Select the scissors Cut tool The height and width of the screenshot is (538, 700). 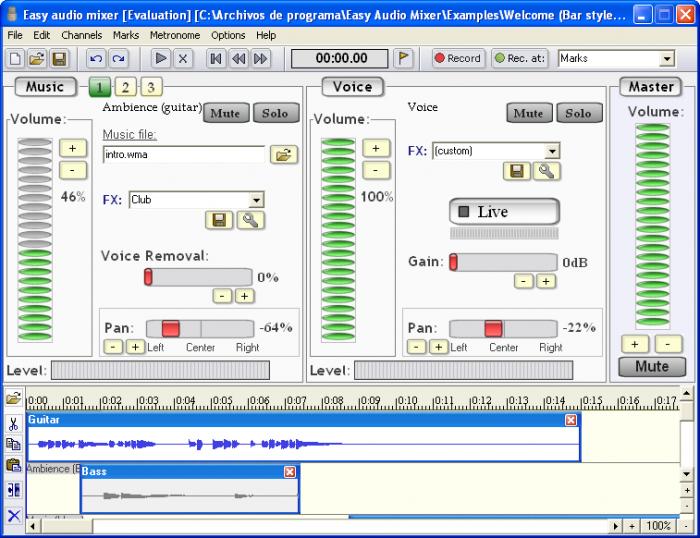click(14, 424)
